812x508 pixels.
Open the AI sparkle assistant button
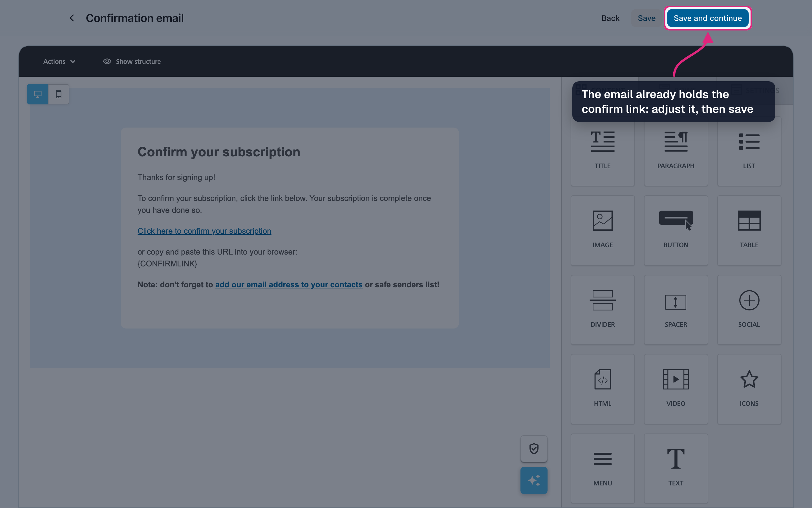coord(533,480)
